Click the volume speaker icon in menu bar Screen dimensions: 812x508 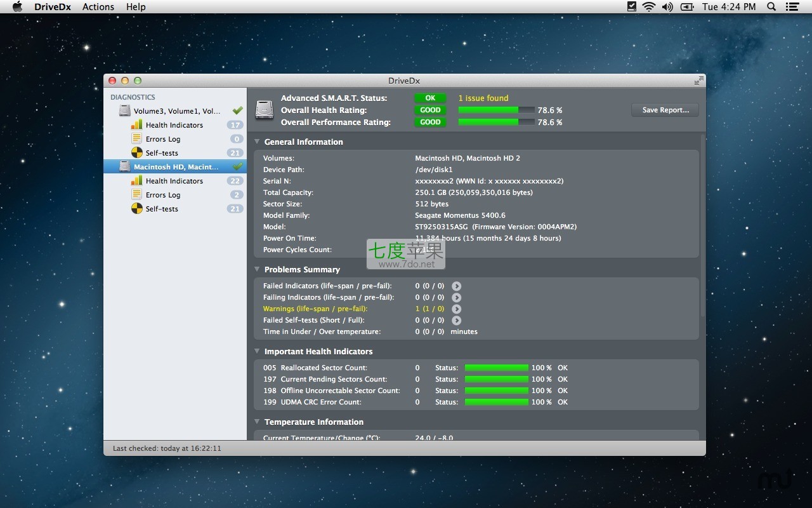667,7
